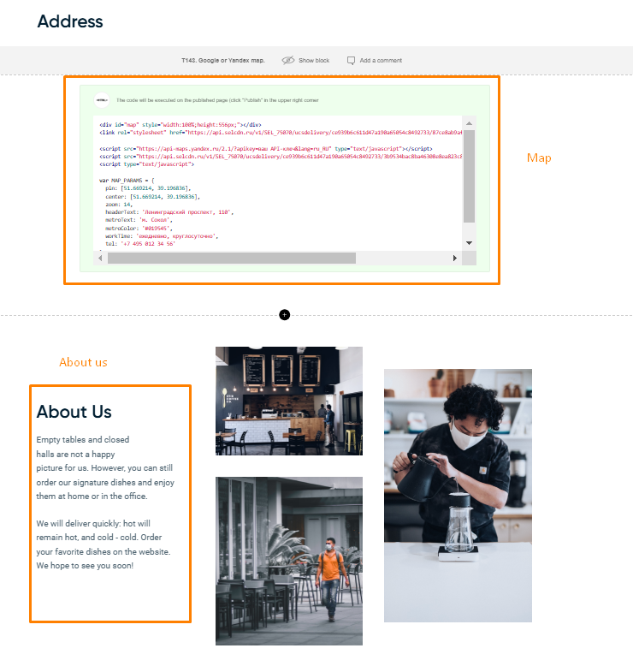
Task: Click the code editor scroll down arrow
Action: [469, 243]
